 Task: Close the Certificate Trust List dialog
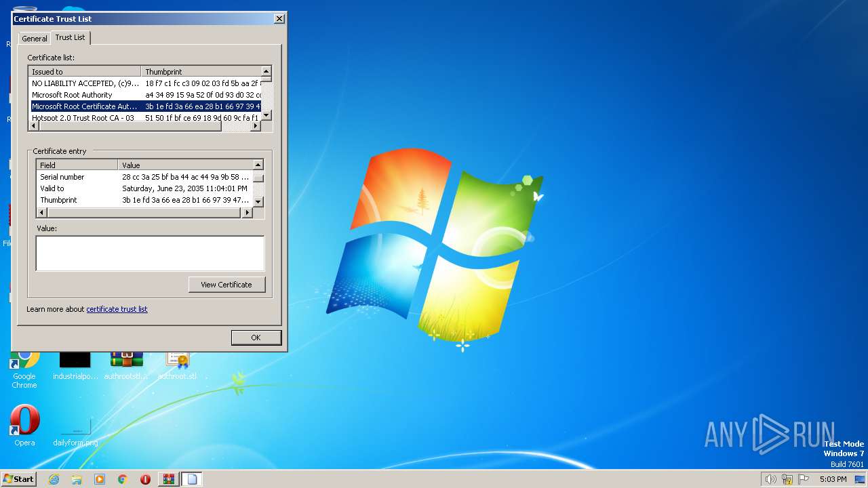279,19
